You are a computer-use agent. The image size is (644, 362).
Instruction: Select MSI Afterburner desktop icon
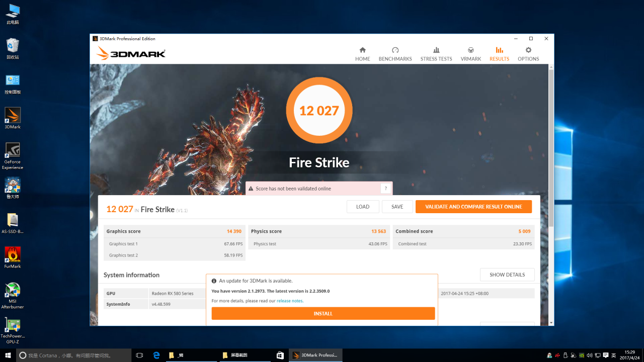pos(13,296)
